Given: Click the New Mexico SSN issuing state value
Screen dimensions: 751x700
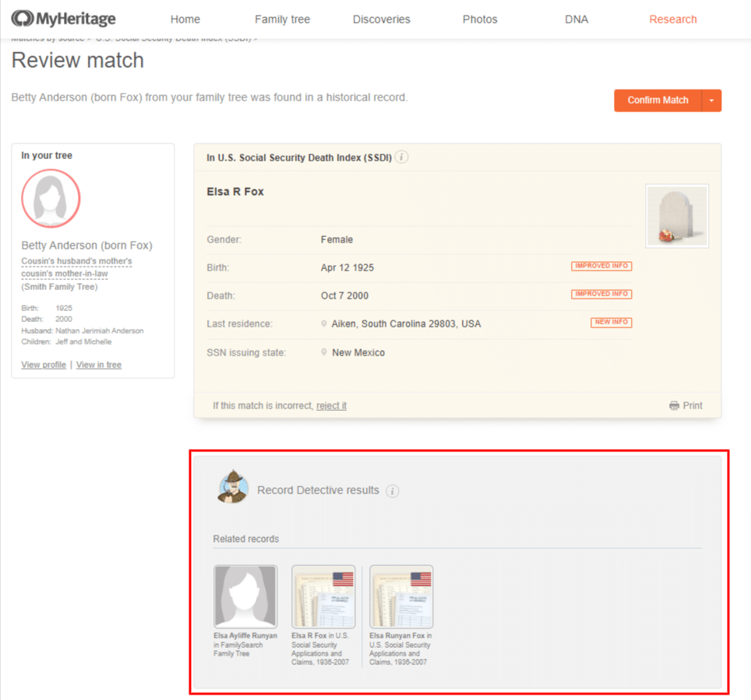Looking at the screenshot, I should click(x=358, y=352).
